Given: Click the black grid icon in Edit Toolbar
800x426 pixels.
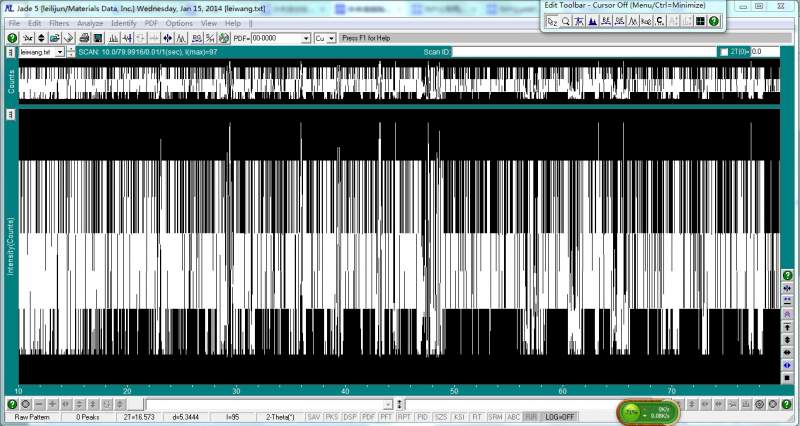Looking at the screenshot, I should (700, 21).
